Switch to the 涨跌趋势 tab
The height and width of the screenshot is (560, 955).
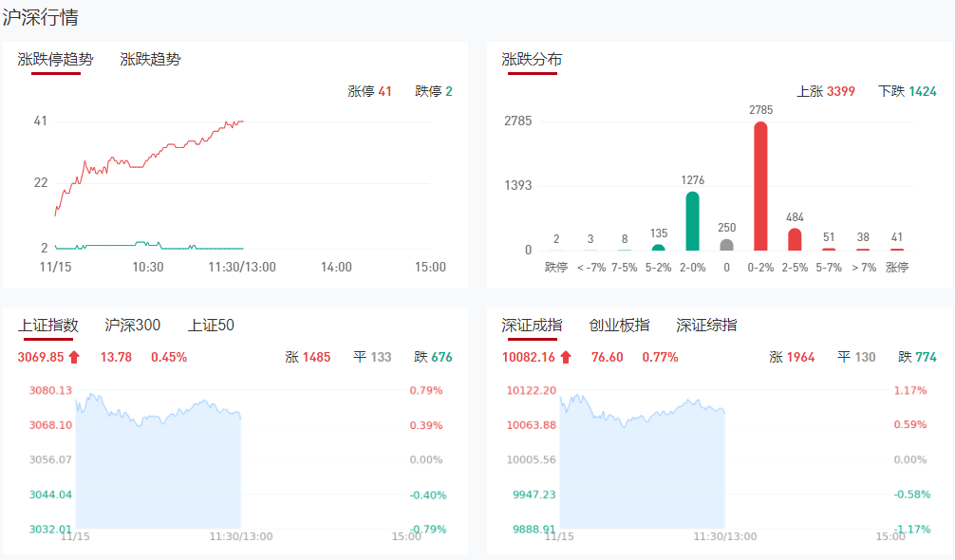click(150, 59)
